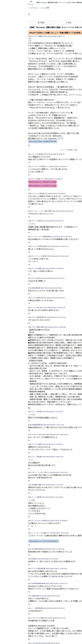
Task: Open the ニュース速報 breadcrumb link
Action: tap(45, 8)
